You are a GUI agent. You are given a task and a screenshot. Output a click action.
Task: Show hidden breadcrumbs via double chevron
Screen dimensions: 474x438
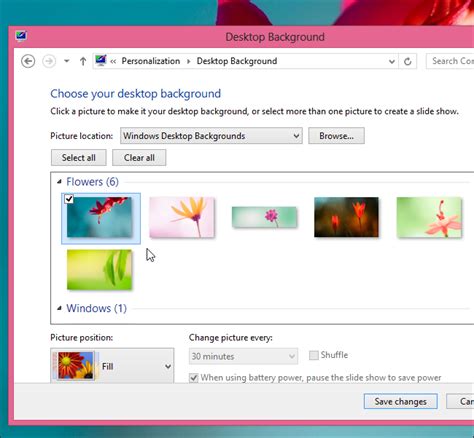113,61
